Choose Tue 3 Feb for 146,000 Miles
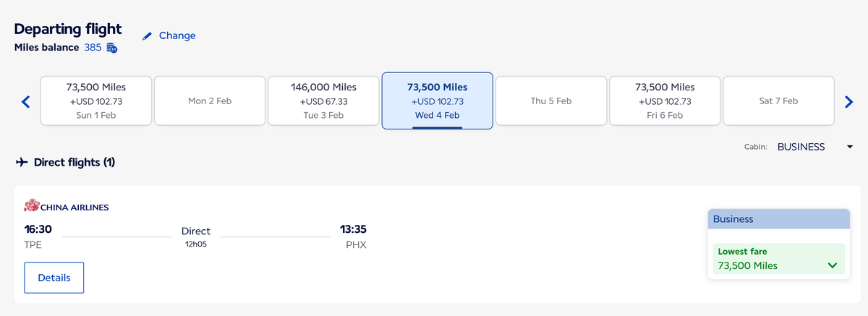This screenshot has height=316, width=868. coord(323,101)
